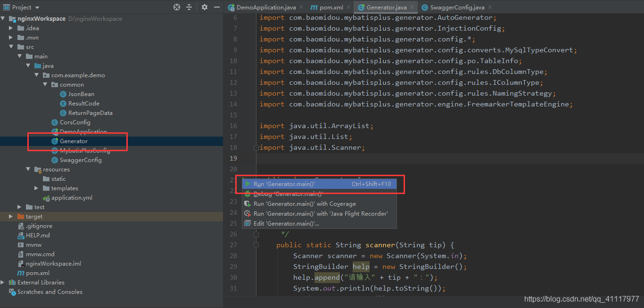Click the FreemarkerTemplateEngine import line
644x308 pixels.
pyautogui.click(x=416, y=104)
